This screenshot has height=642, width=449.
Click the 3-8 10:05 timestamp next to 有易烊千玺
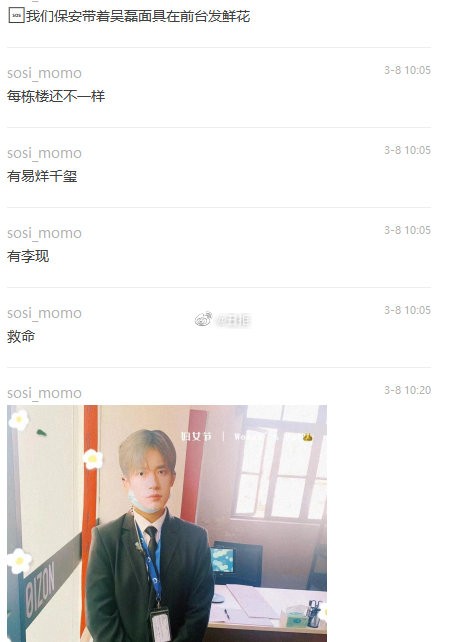tap(407, 150)
